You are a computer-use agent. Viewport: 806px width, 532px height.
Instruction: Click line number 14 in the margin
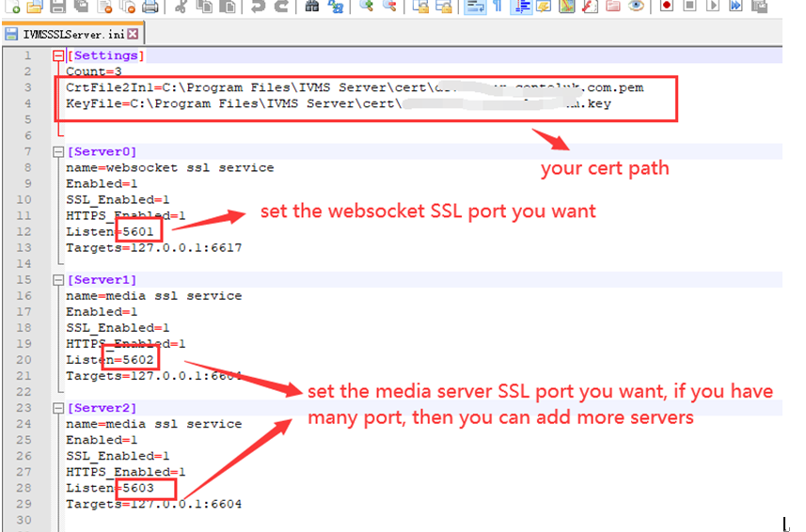click(x=24, y=263)
